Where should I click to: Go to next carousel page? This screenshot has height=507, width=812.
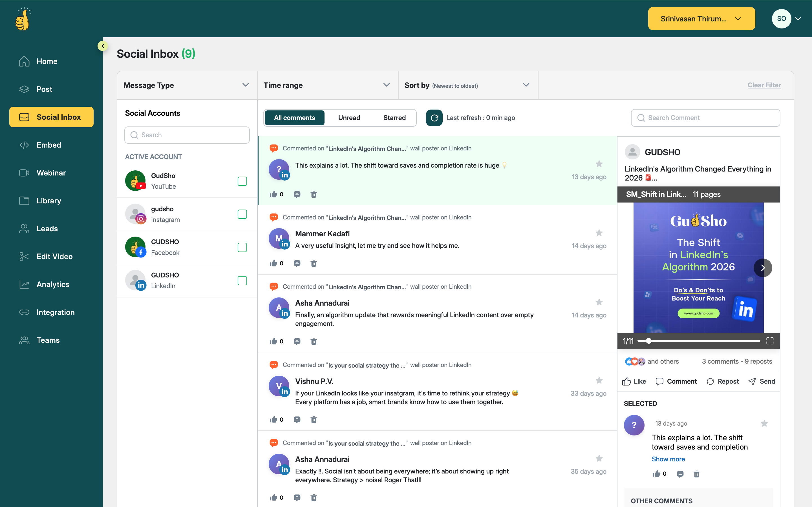[x=762, y=268]
